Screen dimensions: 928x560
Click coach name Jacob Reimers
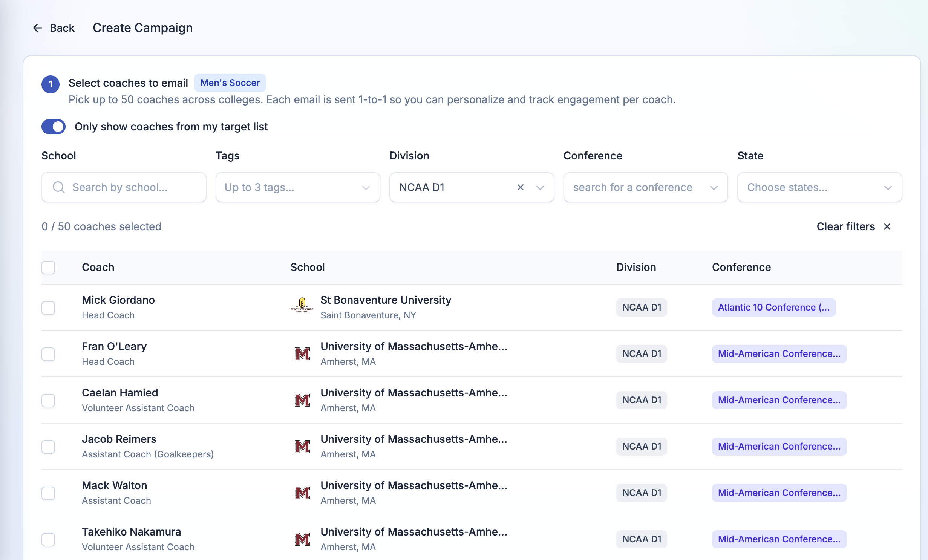click(x=119, y=439)
